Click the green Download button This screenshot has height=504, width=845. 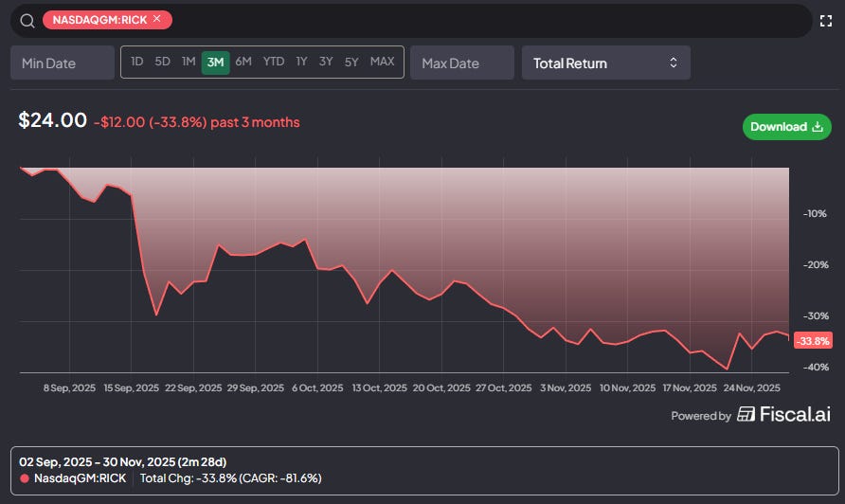click(787, 127)
